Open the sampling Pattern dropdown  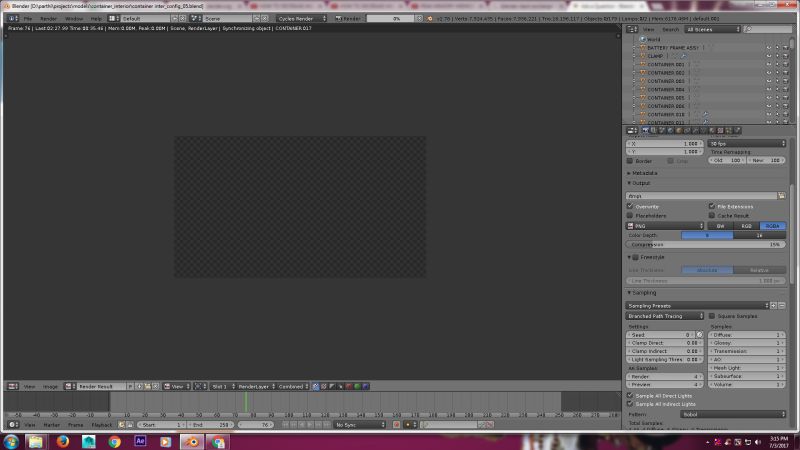tap(733, 414)
